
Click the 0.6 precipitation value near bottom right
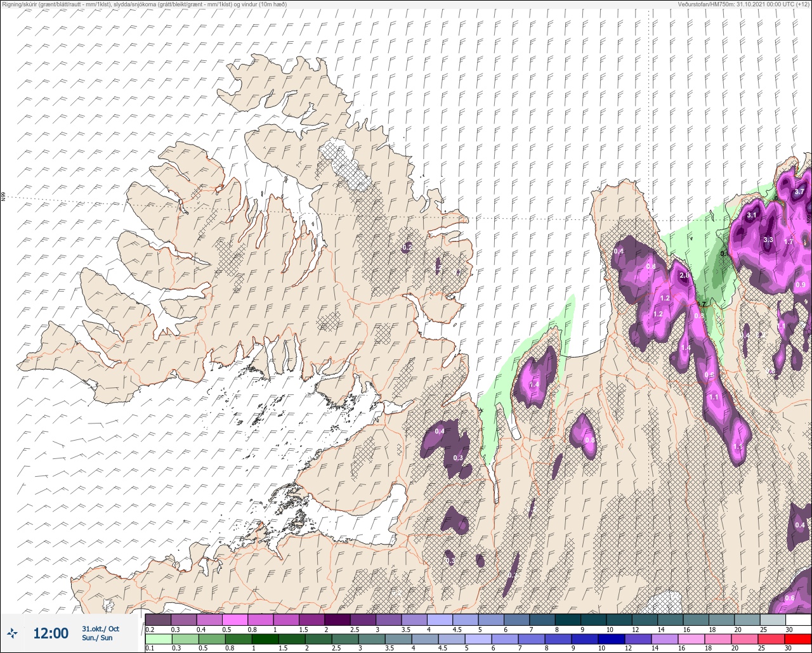click(x=790, y=598)
